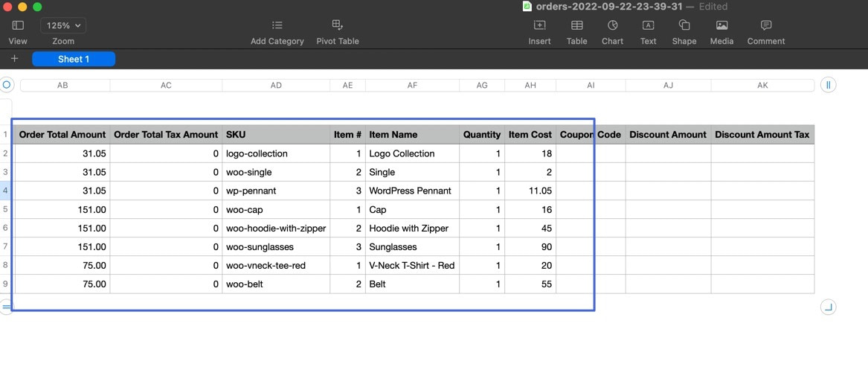Select row header 4
This screenshot has width=868, height=370.
(5, 191)
